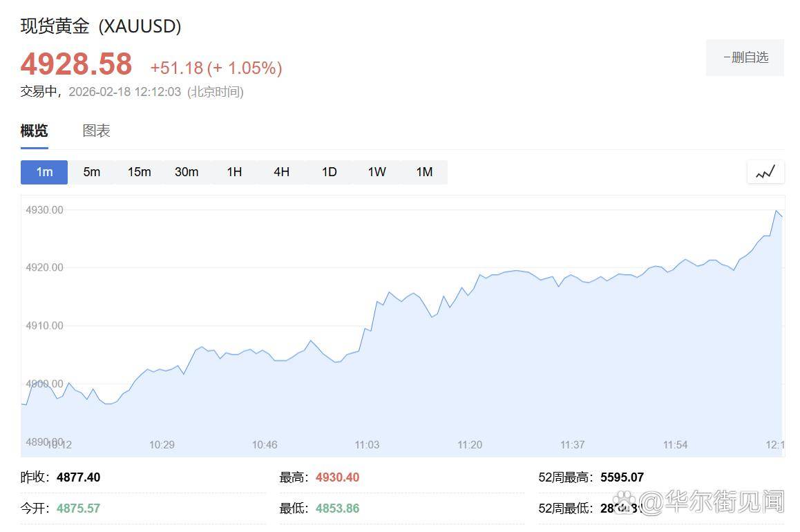Image resolution: width=800 pixels, height=532 pixels.
Task: Choose the 1H interval
Action: 234,172
